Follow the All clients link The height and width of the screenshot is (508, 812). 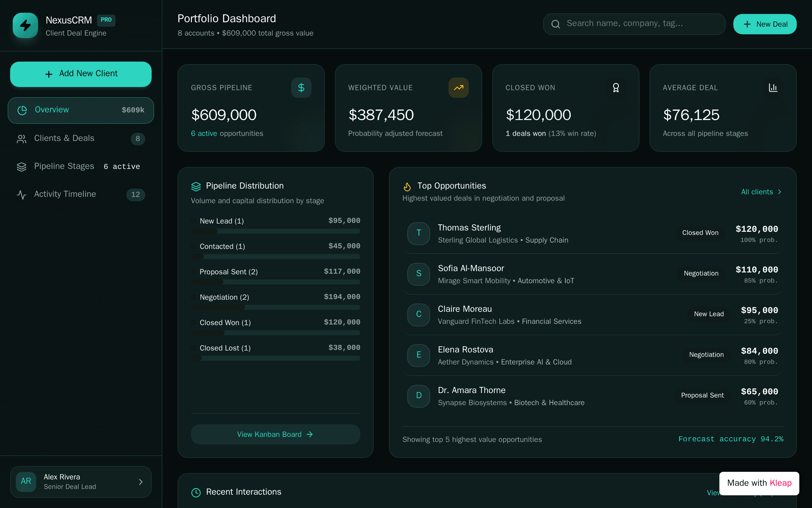pos(762,192)
